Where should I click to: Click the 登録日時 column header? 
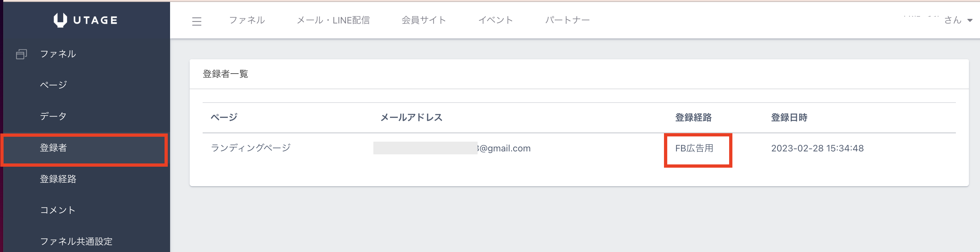[789, 118]
